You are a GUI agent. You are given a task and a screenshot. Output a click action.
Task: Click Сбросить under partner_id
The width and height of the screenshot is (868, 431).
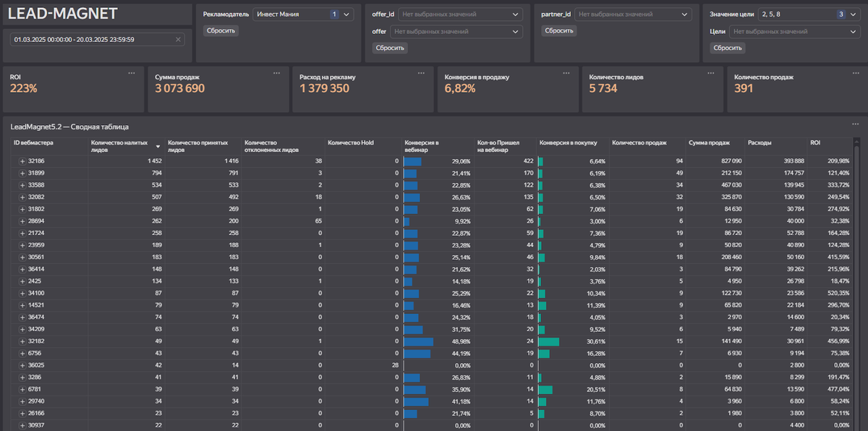pos(559,30)
